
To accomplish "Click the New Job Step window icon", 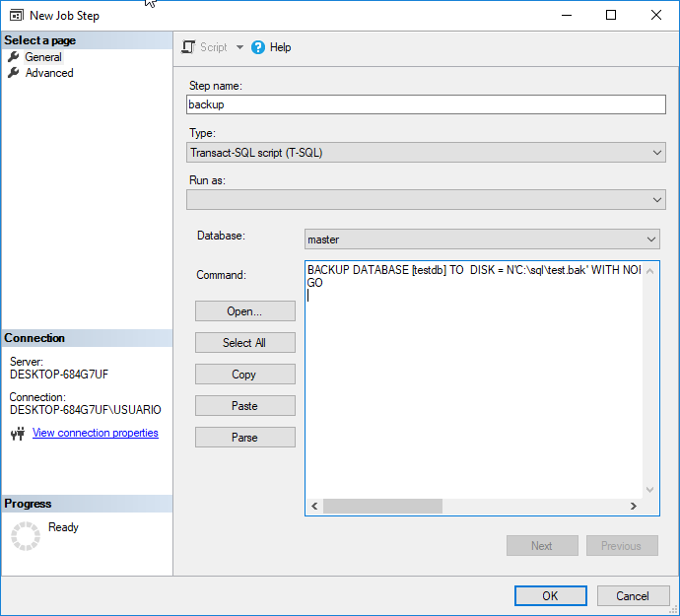I will [17, 16].
